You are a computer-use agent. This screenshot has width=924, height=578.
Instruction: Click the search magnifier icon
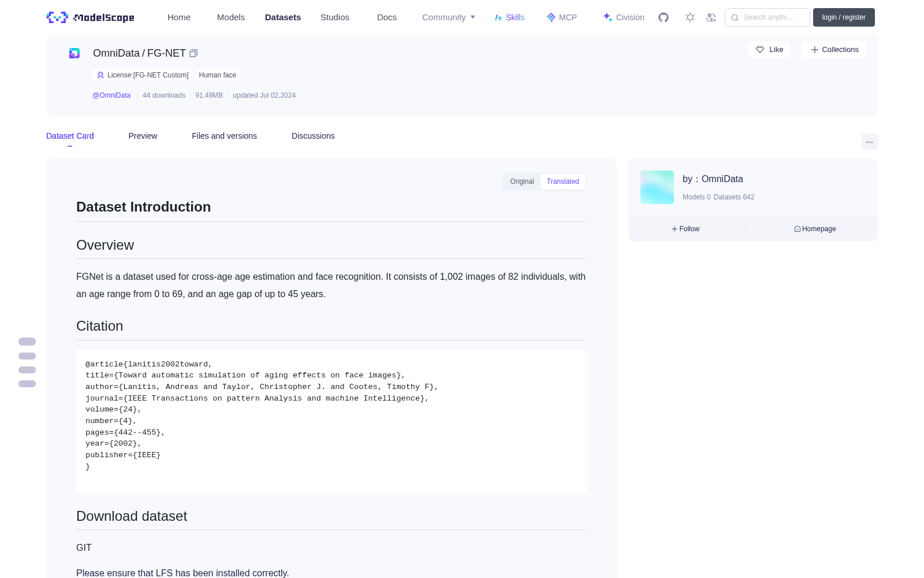coord(735,17)
